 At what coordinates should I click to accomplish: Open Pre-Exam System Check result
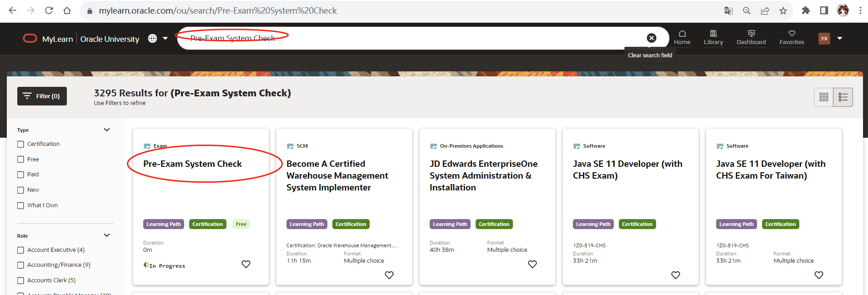192,164
